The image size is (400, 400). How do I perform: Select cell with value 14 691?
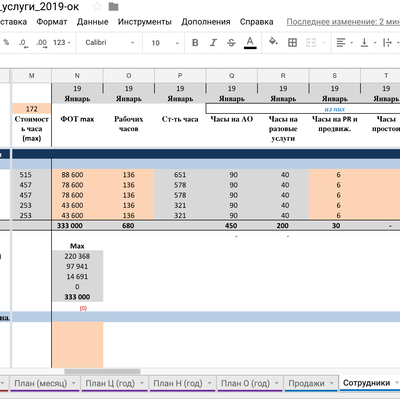coord(77,277)
